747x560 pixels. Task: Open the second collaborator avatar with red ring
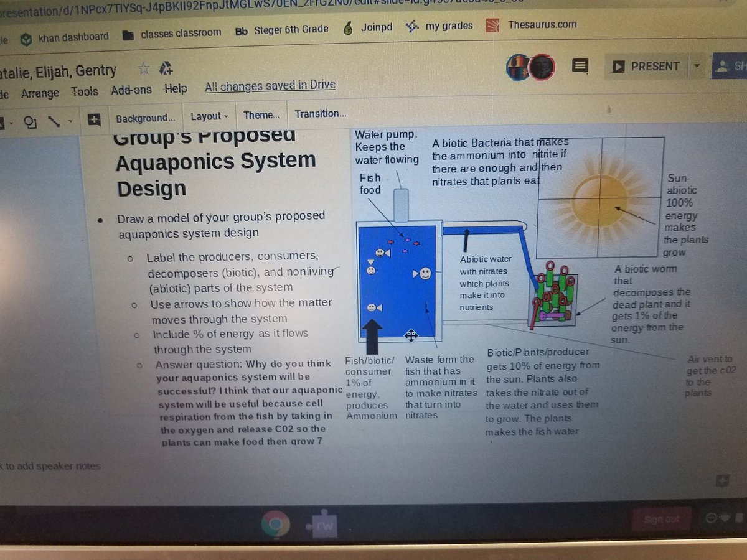(x=542, y=67)
